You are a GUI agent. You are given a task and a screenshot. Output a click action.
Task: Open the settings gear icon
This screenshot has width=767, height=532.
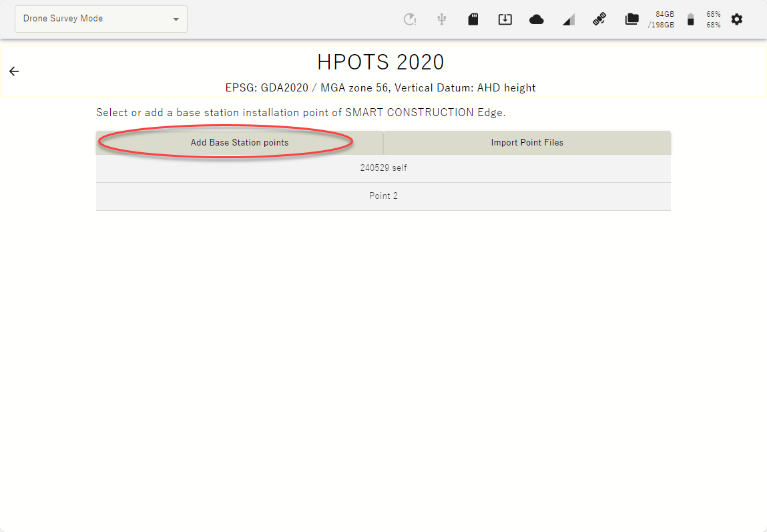tap(737, 19)
